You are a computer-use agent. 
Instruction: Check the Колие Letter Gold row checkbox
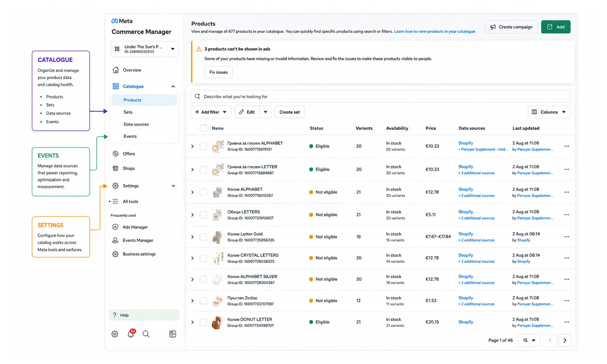coord(203,237)
